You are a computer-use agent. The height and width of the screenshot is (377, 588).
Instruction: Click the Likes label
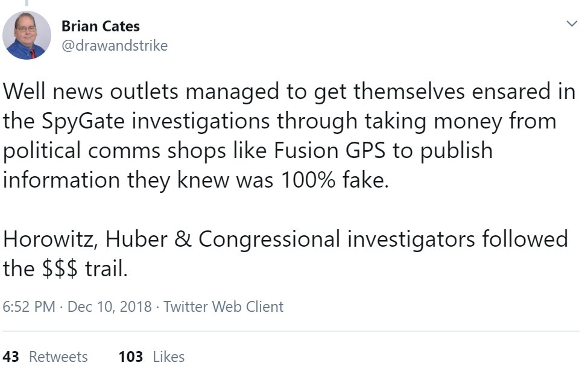pyautogui.click(x=168, y=356)
